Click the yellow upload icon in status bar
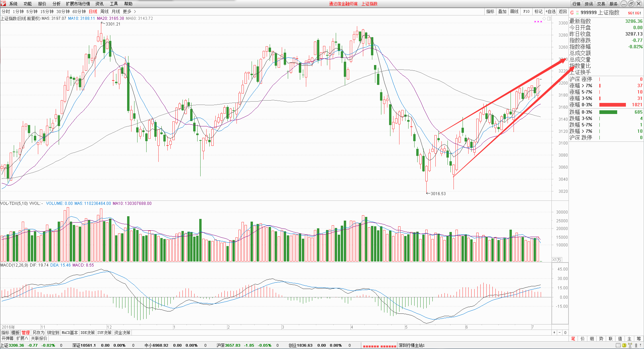Image resolution: width=644 pixels, height=349 pixels. coord(624,345)
